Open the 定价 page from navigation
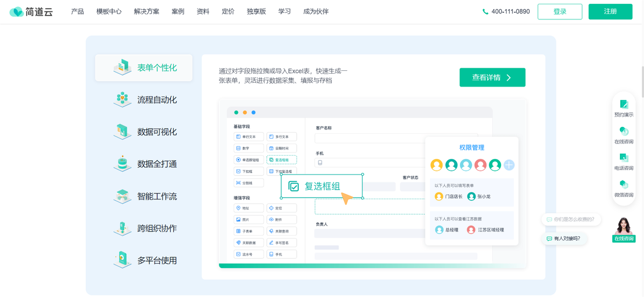 pos(228,11)
